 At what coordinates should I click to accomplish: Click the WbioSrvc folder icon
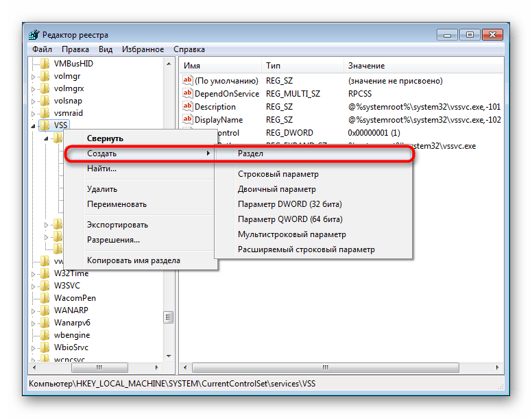45,347
